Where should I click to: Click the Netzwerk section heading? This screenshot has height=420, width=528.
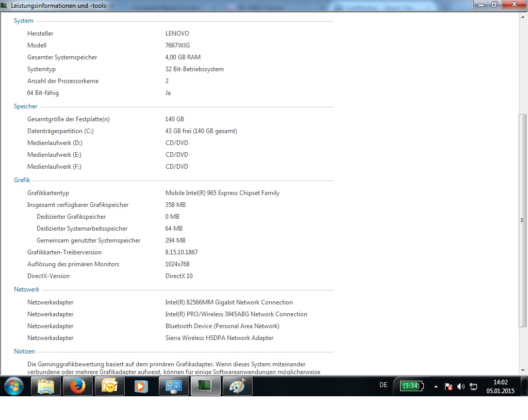[27, 289]
